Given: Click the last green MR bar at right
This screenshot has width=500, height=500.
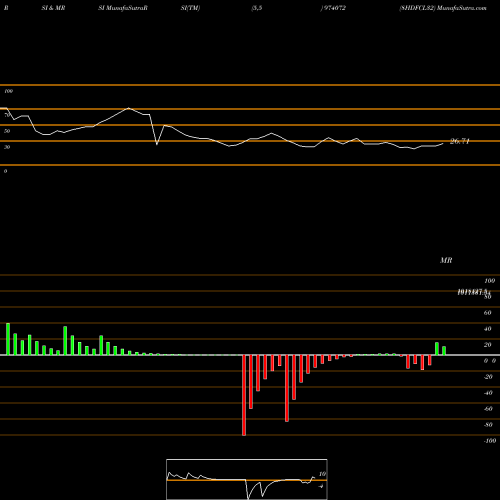Looking at the screenshot, I should (444, 351).
